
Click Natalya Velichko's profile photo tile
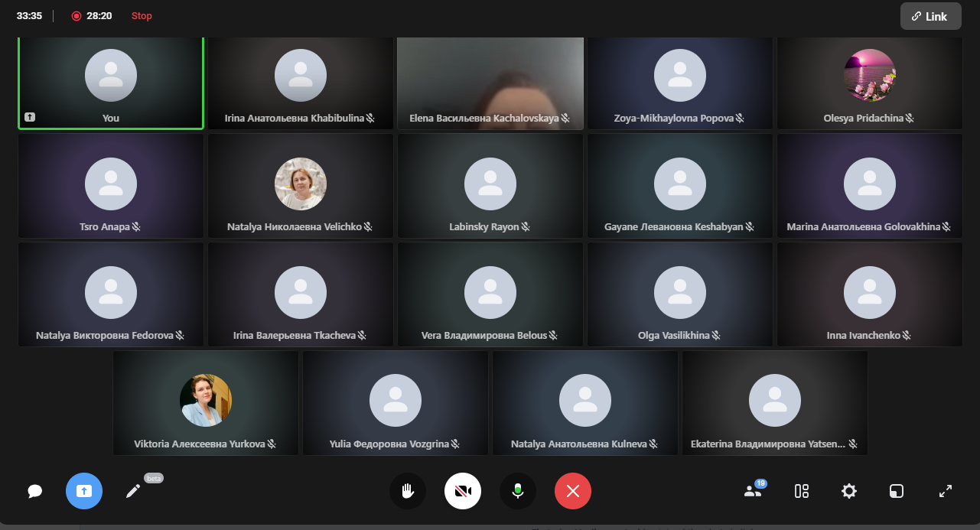[301, 184]
